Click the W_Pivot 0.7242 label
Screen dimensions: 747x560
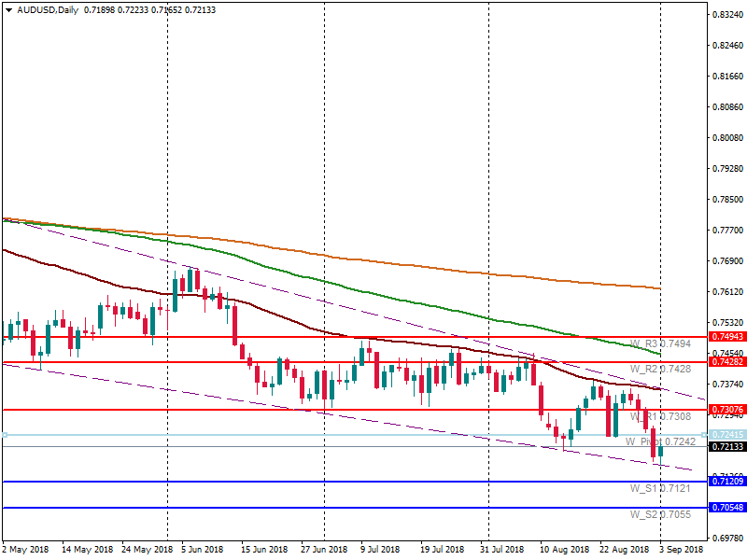point(660,441)
